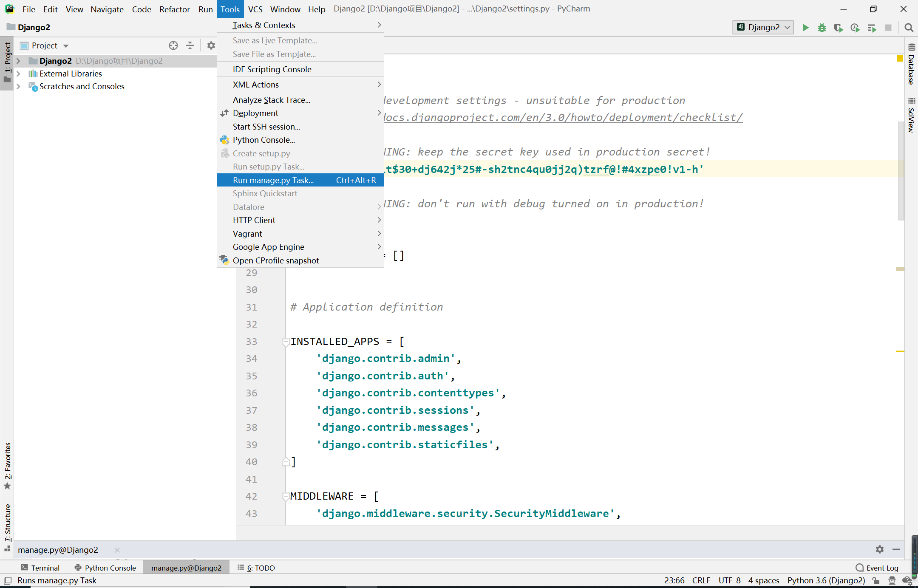Click the CRLF line separator status
This screenshot has width=918, height=588.
(701, 580)
